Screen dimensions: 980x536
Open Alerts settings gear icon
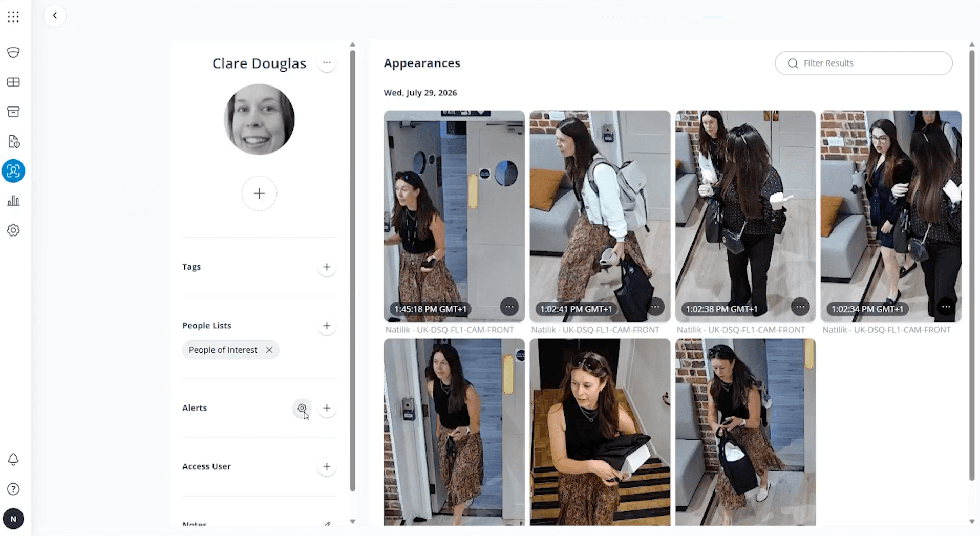[302, 408]
